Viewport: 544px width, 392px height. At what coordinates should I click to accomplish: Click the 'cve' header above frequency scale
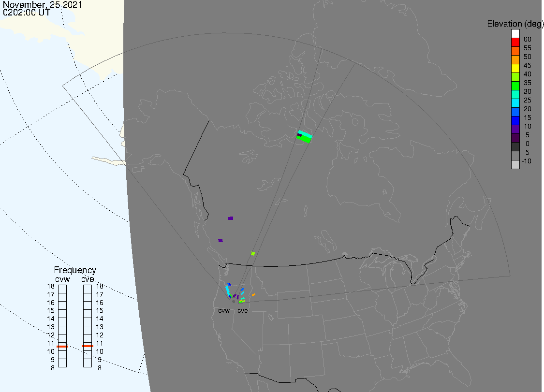[88, 279]
